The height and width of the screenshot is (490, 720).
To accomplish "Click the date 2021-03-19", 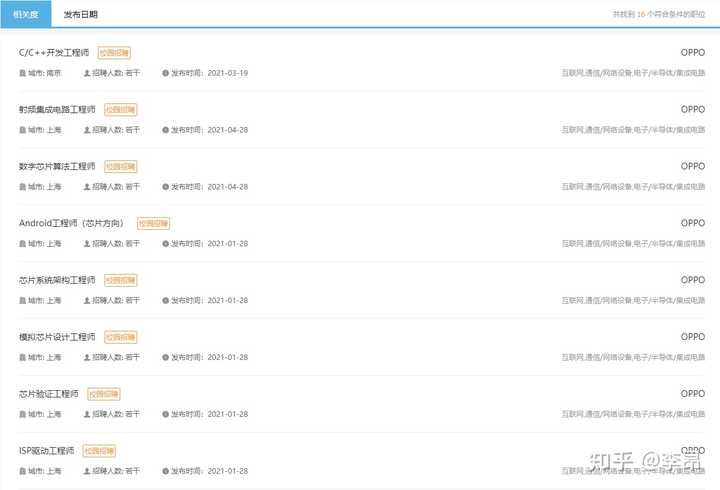I will coord(228,73).
